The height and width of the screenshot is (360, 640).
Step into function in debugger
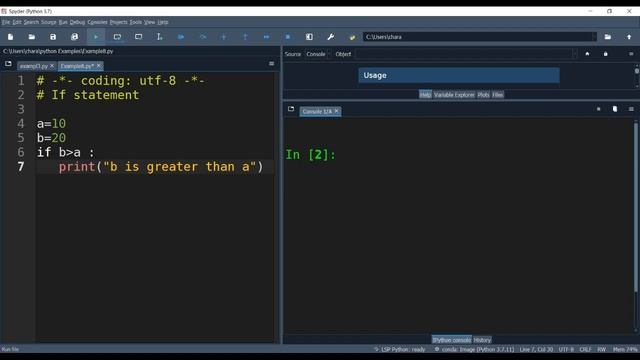[x=224, y=37]
